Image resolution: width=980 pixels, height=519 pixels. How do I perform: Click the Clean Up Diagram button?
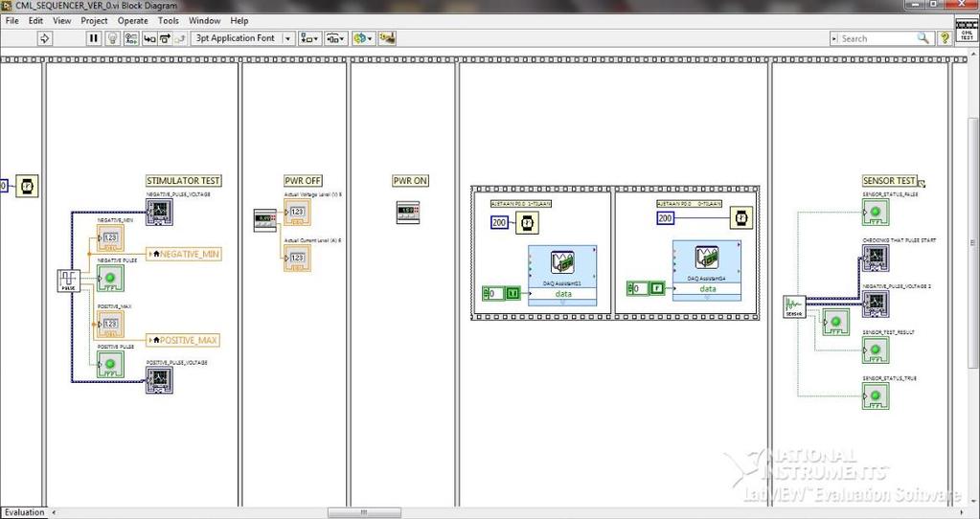click(388, 38)
